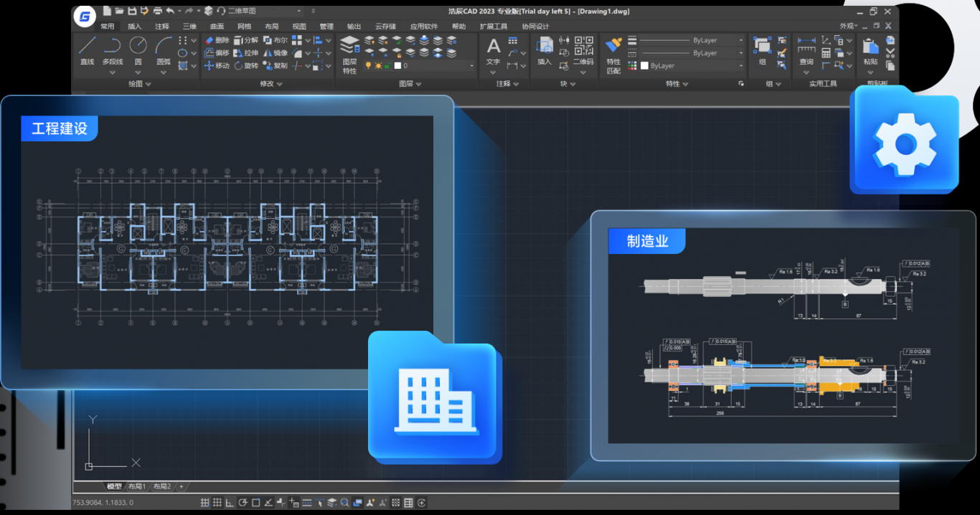This screenshot has width=980, height=515.
Task: Click the 旋转 (Rotate) tool
Action: coord(245,65)
